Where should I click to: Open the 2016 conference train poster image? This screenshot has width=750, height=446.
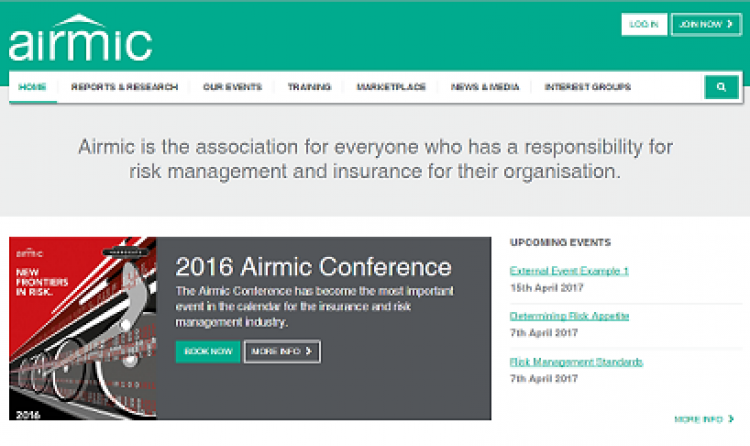coord(83,328)
